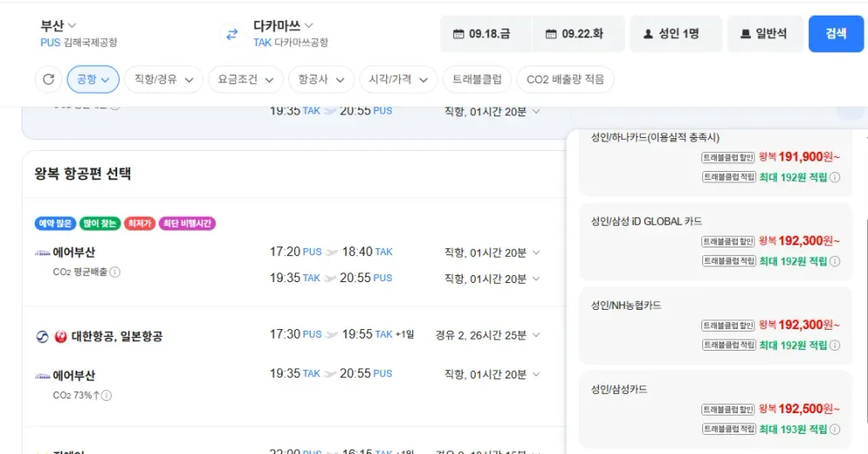Expand 대한항공 경유 2, 26시간 25분 details
The height and width of the screenshot is (454, 868).
[x=536, y=335]
